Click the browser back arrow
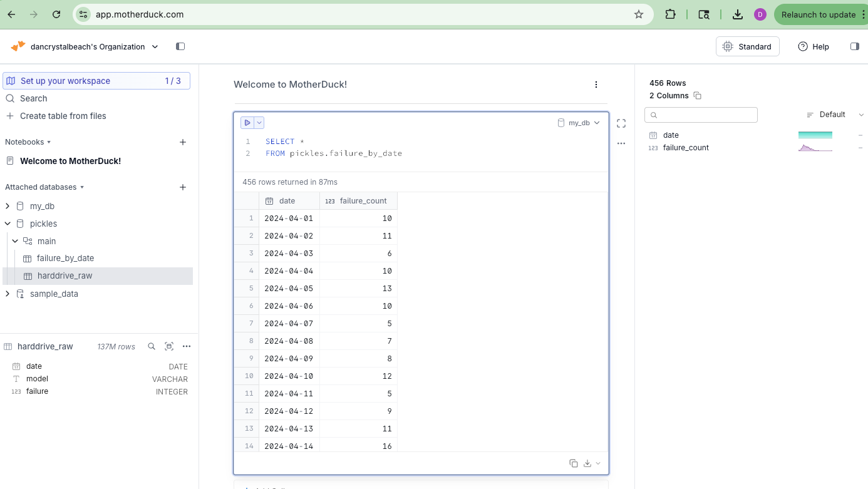Screen dimensions: 868x489 11,14
